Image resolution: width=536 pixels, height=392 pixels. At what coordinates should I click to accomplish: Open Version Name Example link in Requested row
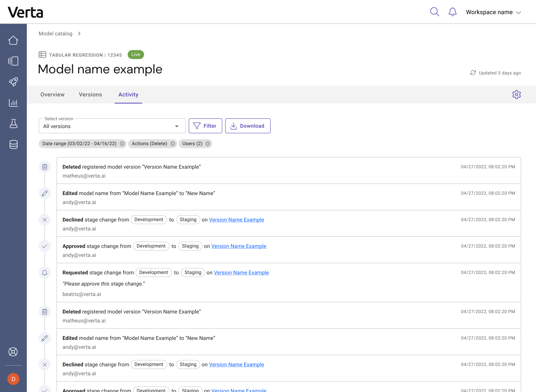pos(241,273)
